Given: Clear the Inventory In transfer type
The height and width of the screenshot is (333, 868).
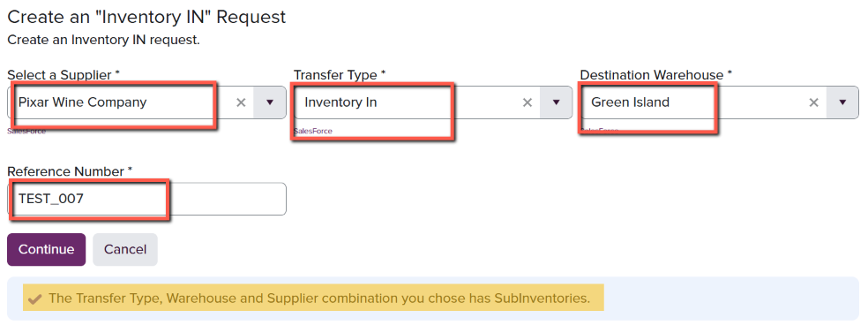Looking at the screenshot, I should (528, 102).
